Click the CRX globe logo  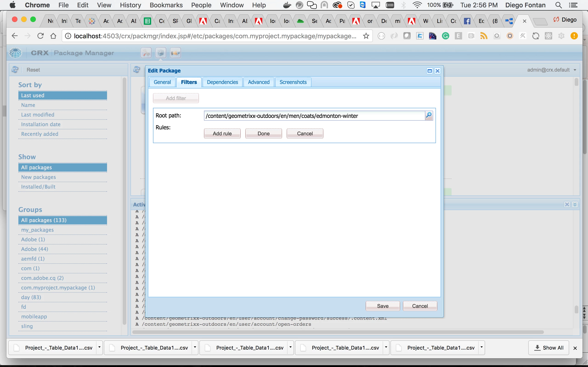16,53
